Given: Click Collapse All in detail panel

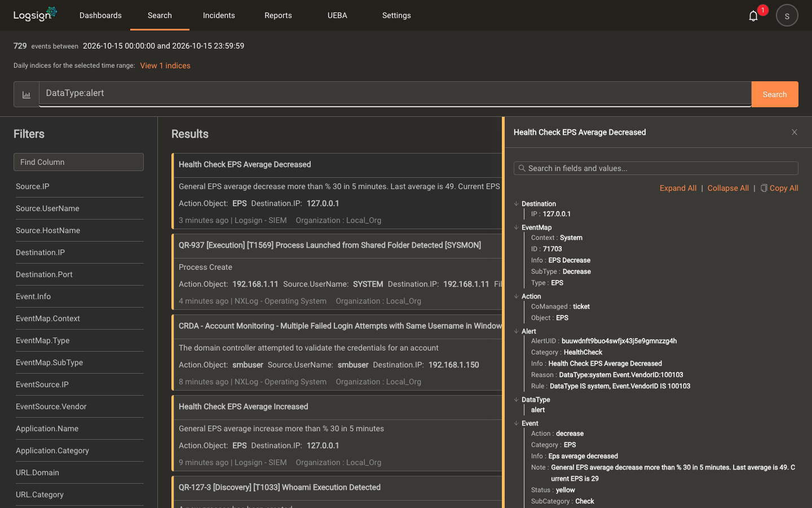Looking at the screenshot, I should click(728, 188).
